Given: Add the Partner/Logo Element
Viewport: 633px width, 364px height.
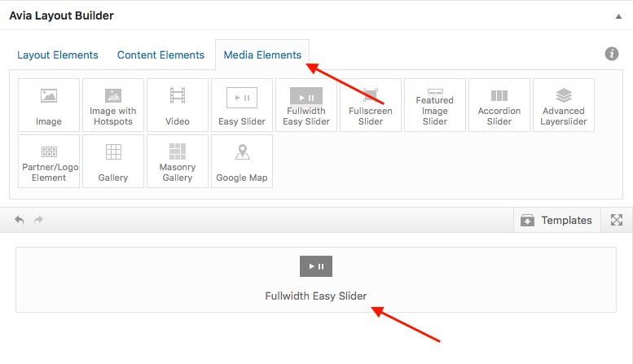Looking at the screenshot, I should [x=49, y=161].
